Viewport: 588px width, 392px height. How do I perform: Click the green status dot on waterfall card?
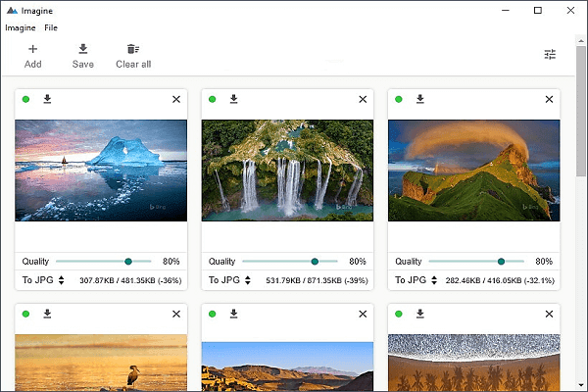point(213,99)
